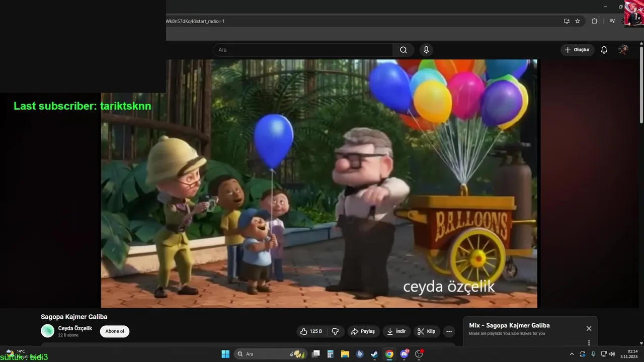Viewport: 644px width, 362px height.
Task: Click the install app icon in address bar
Action: coord(567,21)
